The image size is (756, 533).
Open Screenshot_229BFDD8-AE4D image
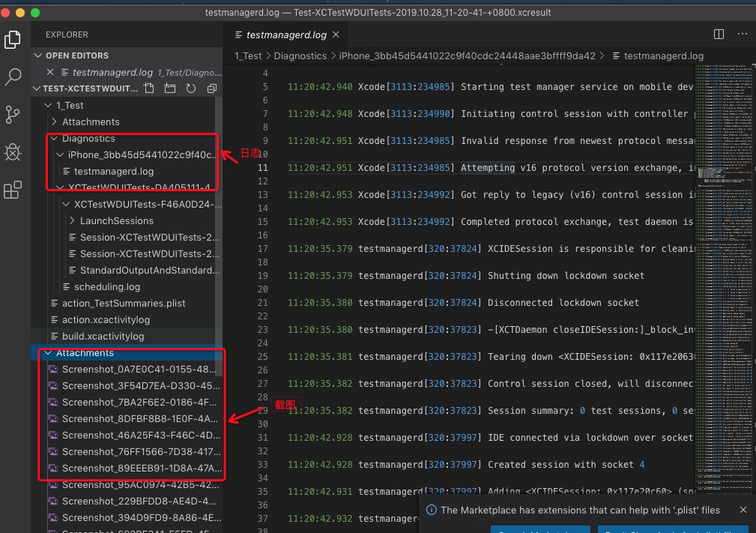(x=139, y=502)
